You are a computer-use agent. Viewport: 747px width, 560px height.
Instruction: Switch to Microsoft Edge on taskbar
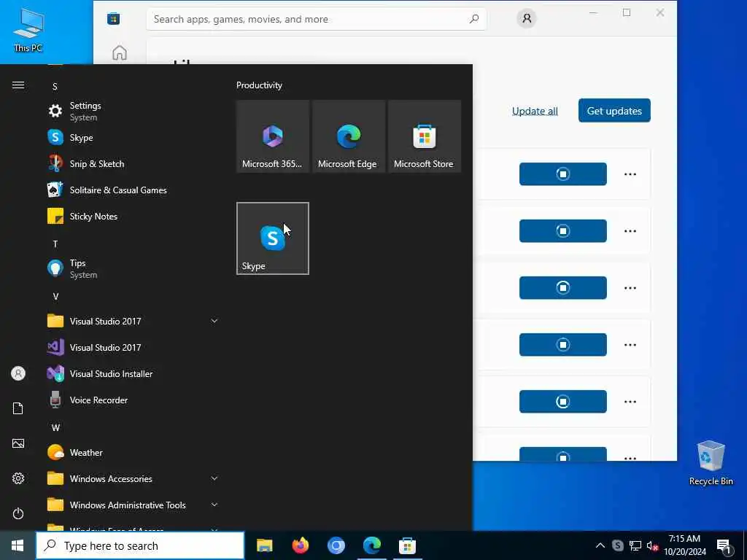tap(371, 545)
